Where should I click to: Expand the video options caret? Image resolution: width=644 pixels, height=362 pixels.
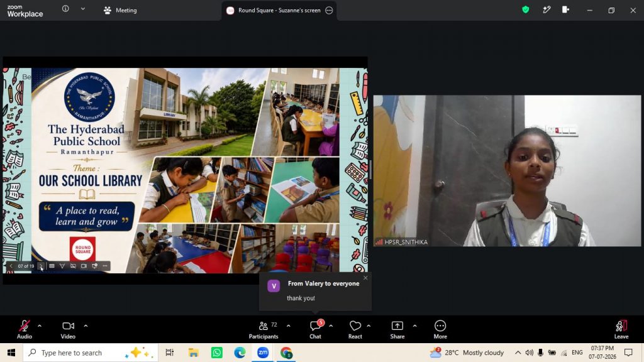click(86, 326)
